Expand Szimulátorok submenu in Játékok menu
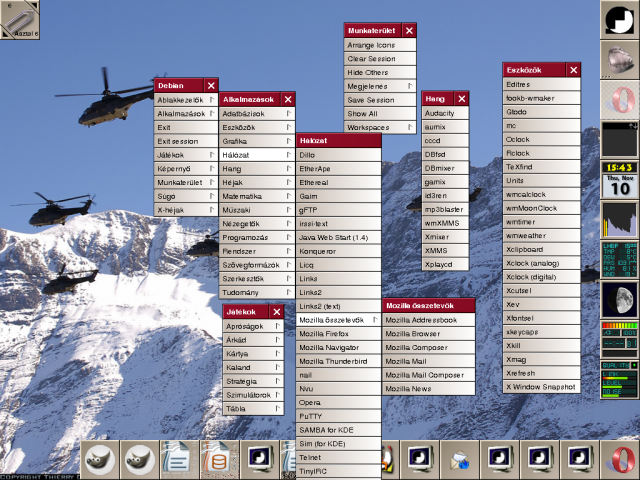 [253, 395]
